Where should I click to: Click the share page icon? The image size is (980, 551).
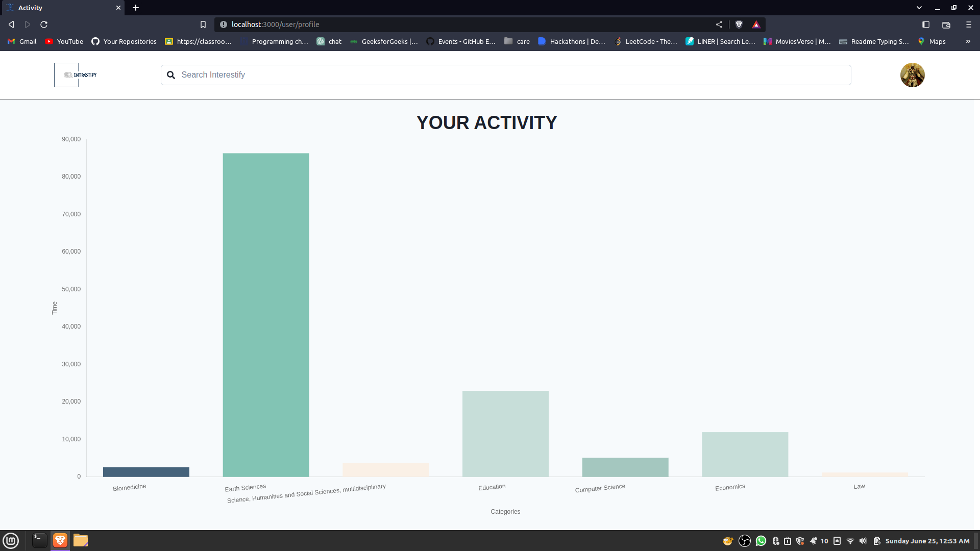(719, 24)
